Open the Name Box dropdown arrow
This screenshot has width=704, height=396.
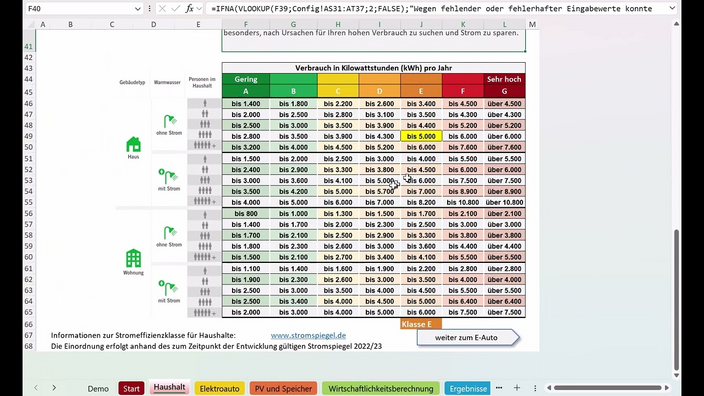(x=137, y=9)
